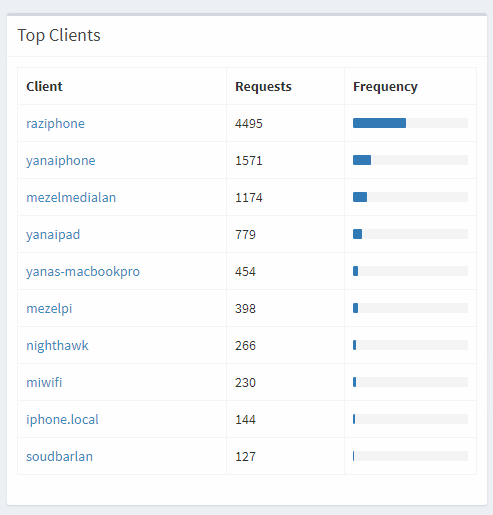
Task: Open the yanaiphone client link
Action: [x=61, y=161]
